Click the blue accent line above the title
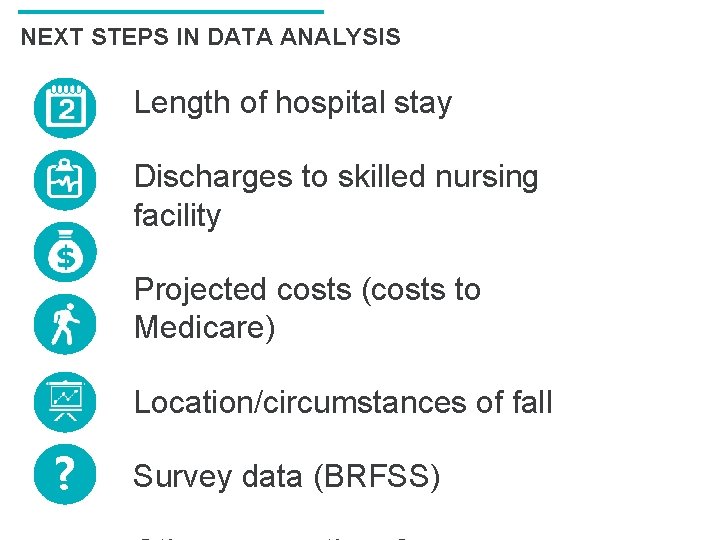 pyautogui.click(x=171, y=12)
